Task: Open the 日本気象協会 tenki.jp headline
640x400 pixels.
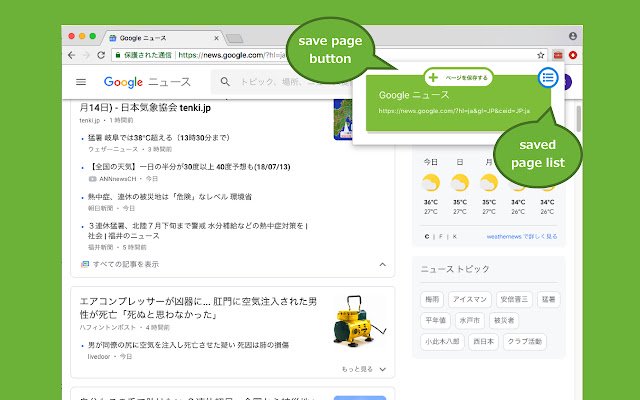Action: 145,108
